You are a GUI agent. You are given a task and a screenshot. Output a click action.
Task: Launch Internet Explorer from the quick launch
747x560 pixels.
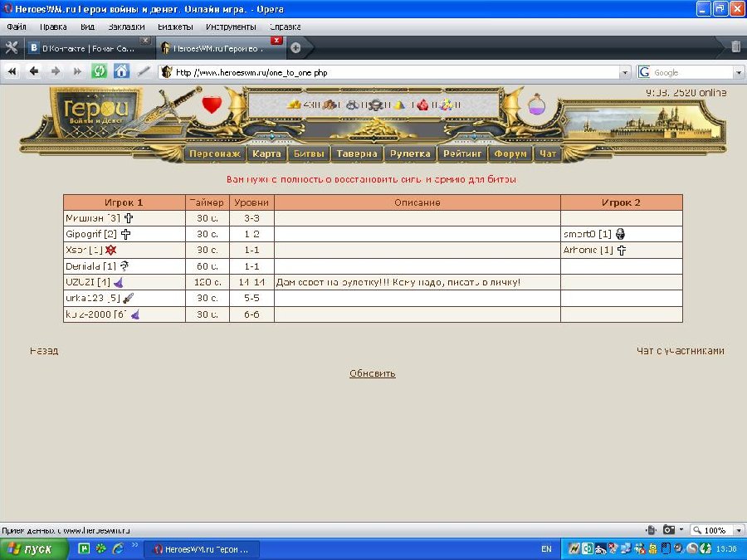[118, 548]
